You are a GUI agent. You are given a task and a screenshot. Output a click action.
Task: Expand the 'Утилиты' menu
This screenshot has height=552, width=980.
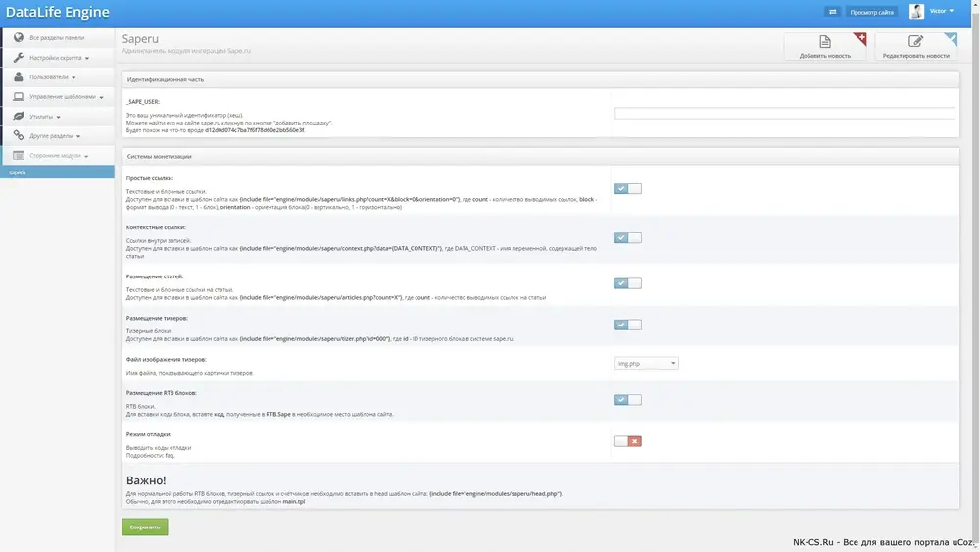[58, 117]
